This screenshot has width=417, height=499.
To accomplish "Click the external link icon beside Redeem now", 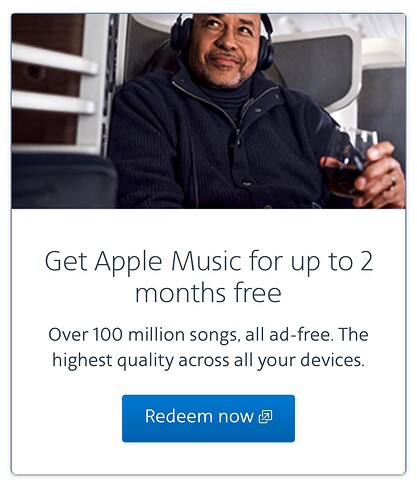I will coord(266,417).
